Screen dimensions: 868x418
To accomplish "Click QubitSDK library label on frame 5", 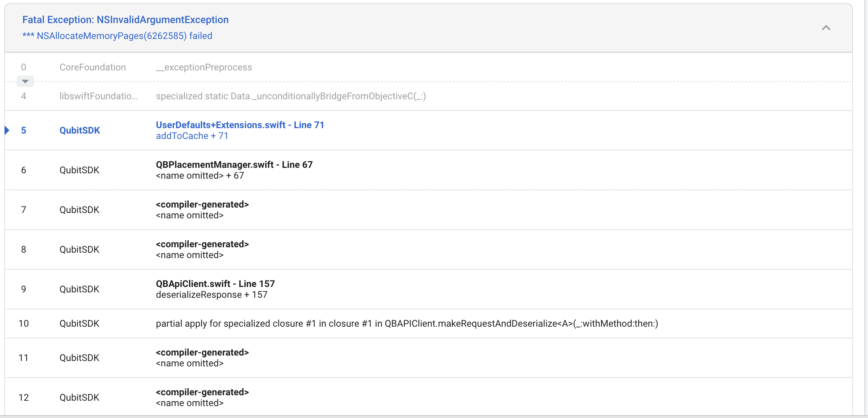I will pyautogui.click(x=80, y=130).
